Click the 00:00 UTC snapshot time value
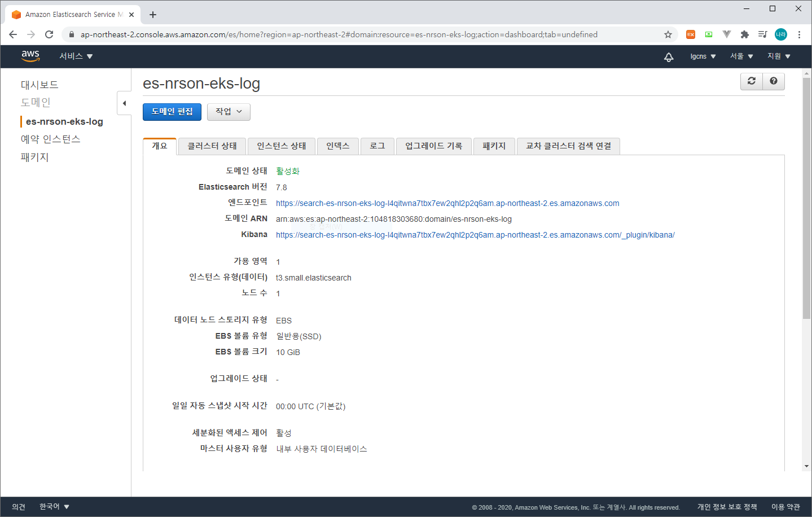Image resolution: width=812 pixels, height=517 pixels. coord(311,406)
